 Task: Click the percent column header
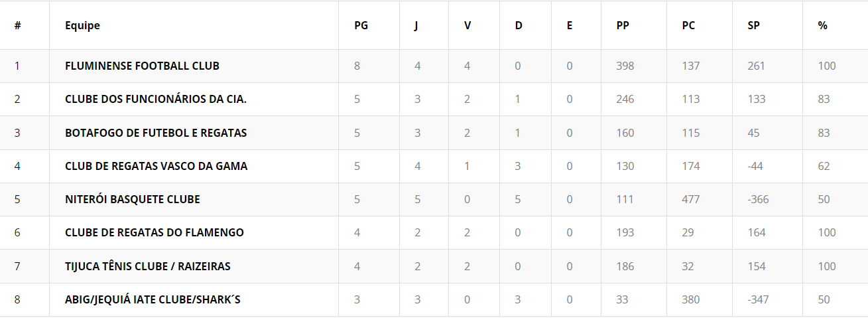coord(822,26)
